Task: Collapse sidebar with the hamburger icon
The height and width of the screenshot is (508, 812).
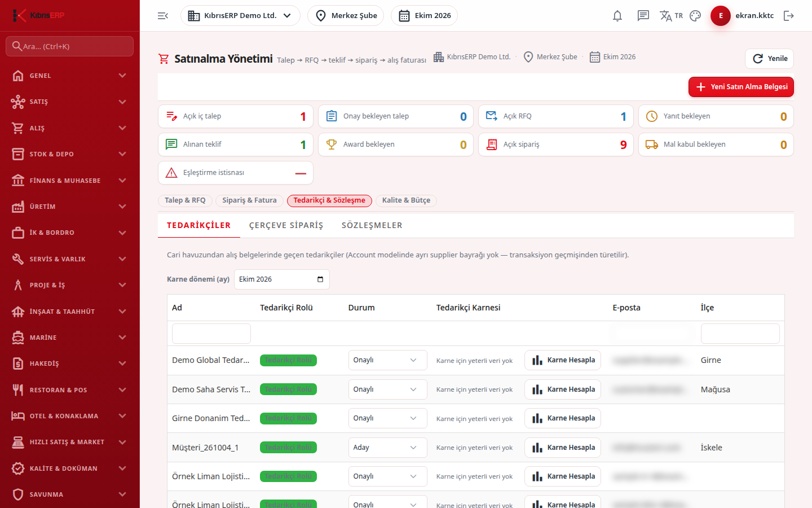Action: pyautogui.click(x=163, y=16)
